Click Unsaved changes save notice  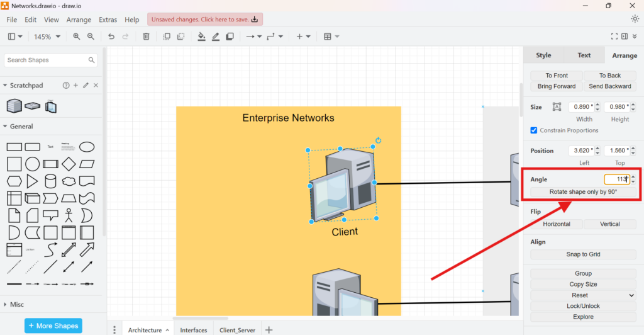click(x=205, y=20)
